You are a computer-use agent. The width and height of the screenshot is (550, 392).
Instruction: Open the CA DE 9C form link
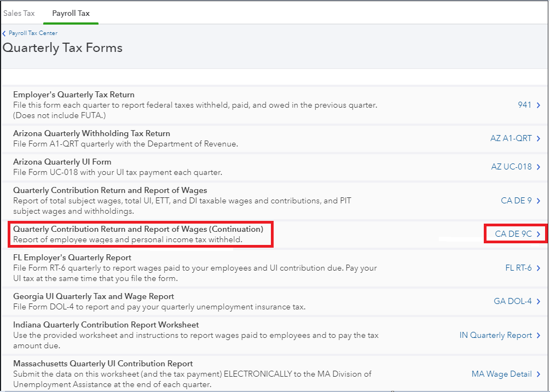[x=513, y=234]
